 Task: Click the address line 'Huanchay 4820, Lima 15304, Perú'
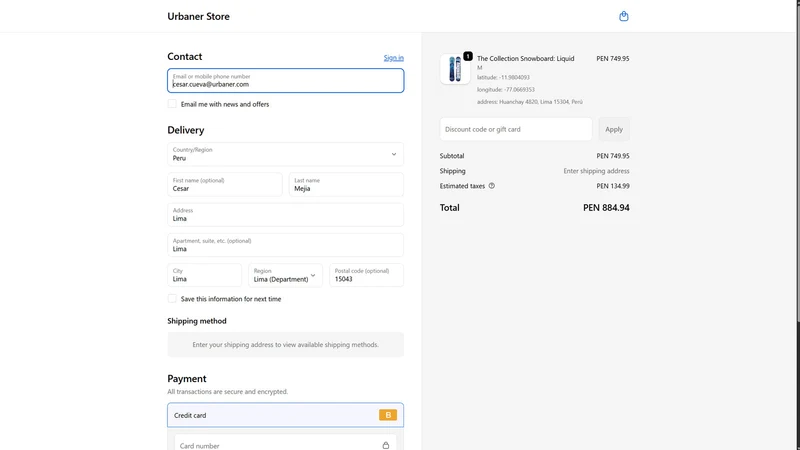[530, 102]
